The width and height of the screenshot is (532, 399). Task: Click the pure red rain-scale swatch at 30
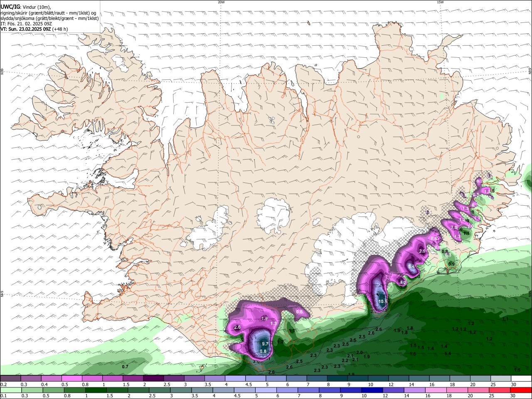pos(521,390)
